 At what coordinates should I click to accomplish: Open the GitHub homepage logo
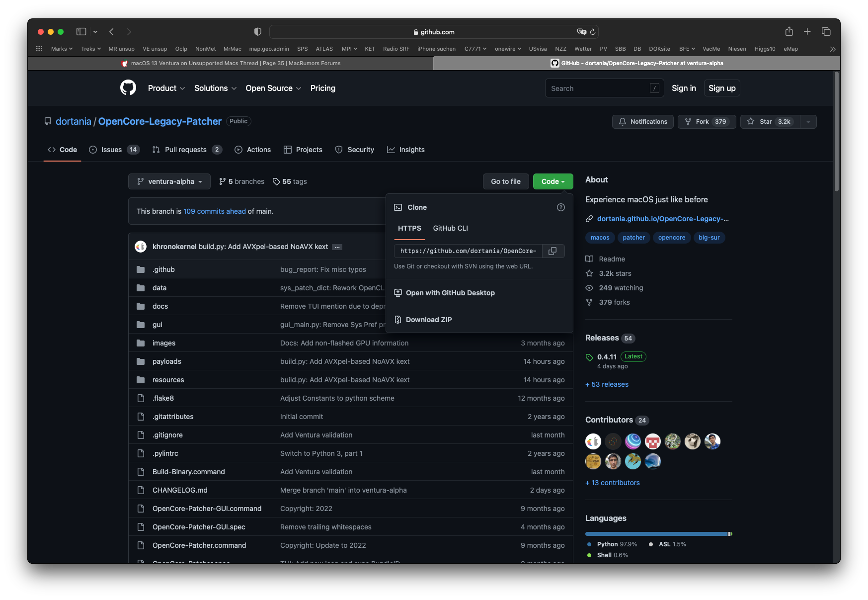pos(128,88)
